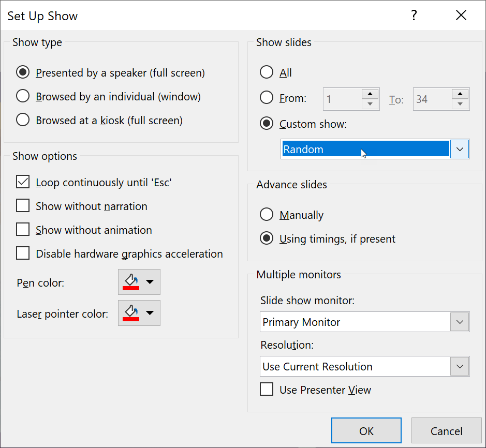Open the 'Slide show monitor' dropdown
The image size is (486, 448).
tap(460, 322)
